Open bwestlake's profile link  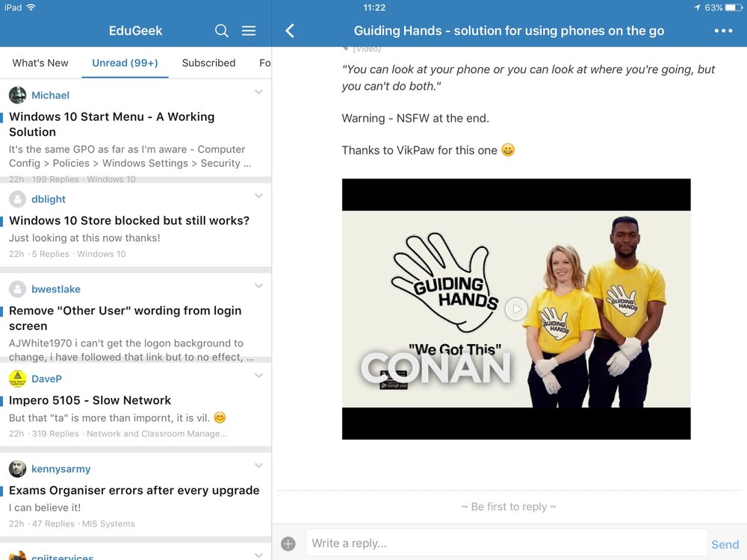pyautogui.click(x=56, y=289)
